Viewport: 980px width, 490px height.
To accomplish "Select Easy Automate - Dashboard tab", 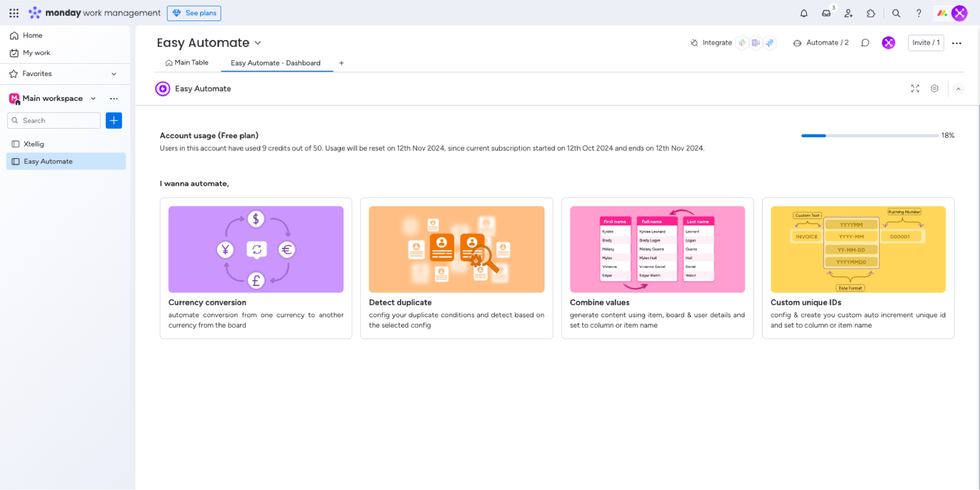I will [x=276, y=63].
